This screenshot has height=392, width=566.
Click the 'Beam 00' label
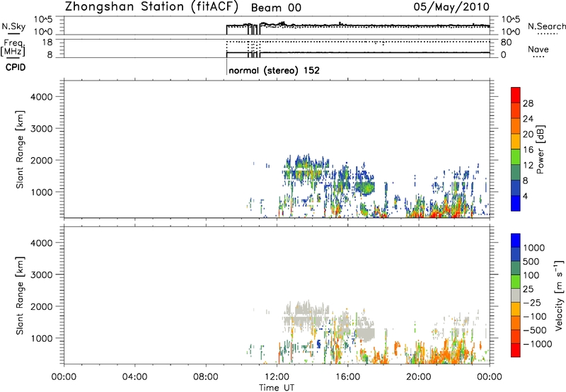276,8
